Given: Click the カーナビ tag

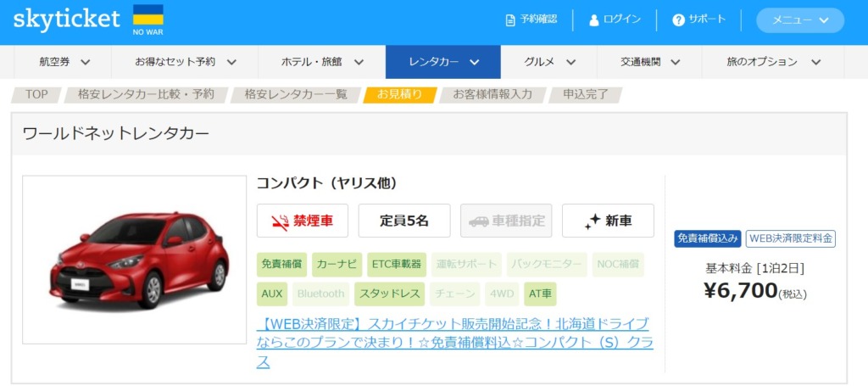Looking at the screenshot, I should tap(337, 265).
